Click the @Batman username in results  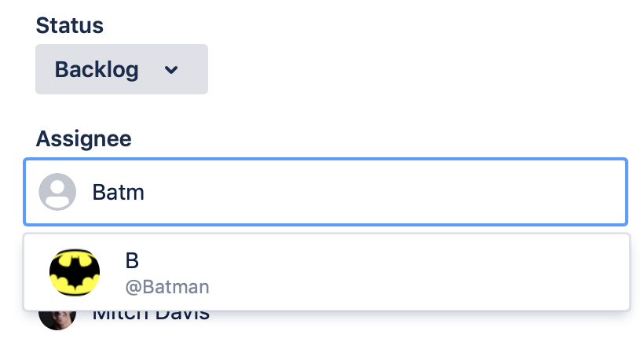[x=167, y=287]
